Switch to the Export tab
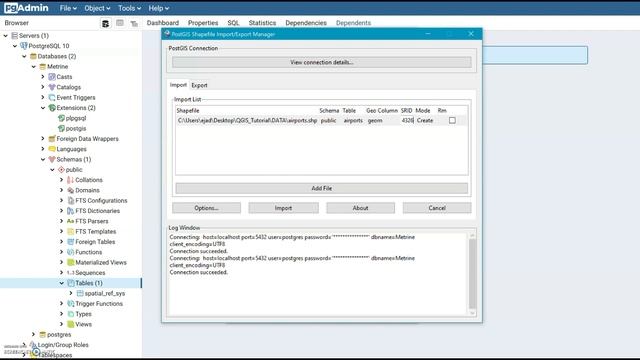Image resolution: width=640 pixels, height=360 pixels. point(199,85)
